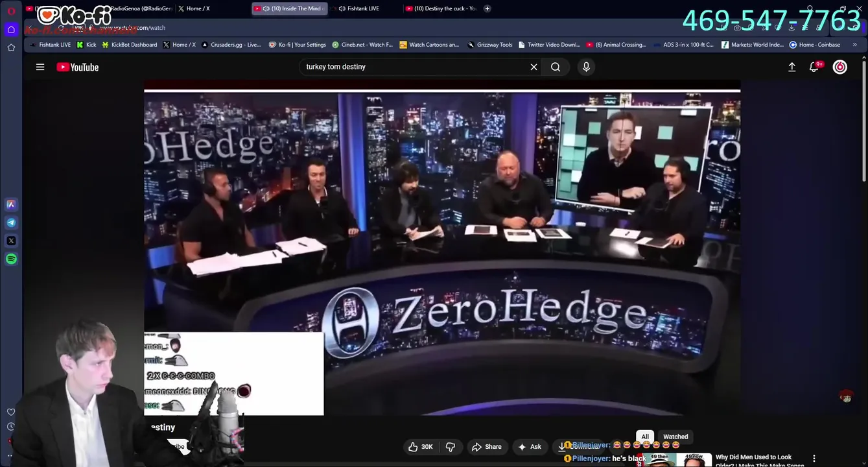Open the 'Kick' bookmark
Screen dimensions: 868x467
click(x=86, y=45)
